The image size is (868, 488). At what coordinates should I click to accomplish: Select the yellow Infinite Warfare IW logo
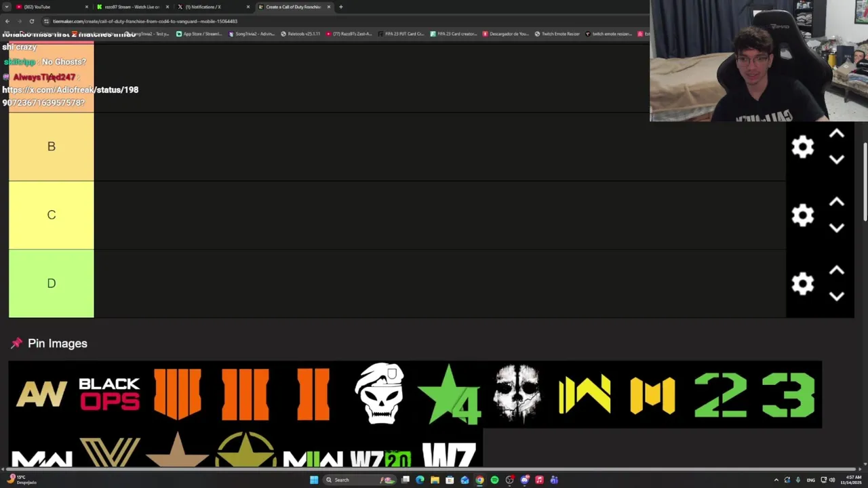pos(585,394)
